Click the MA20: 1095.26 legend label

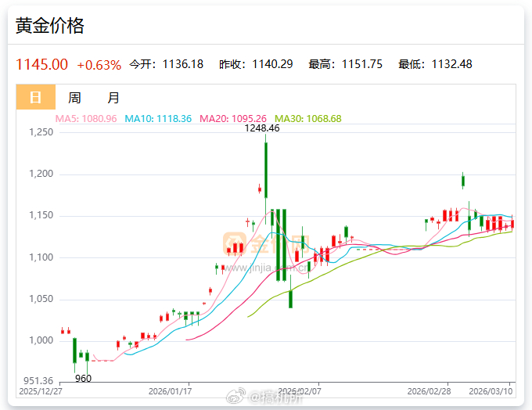233,119
